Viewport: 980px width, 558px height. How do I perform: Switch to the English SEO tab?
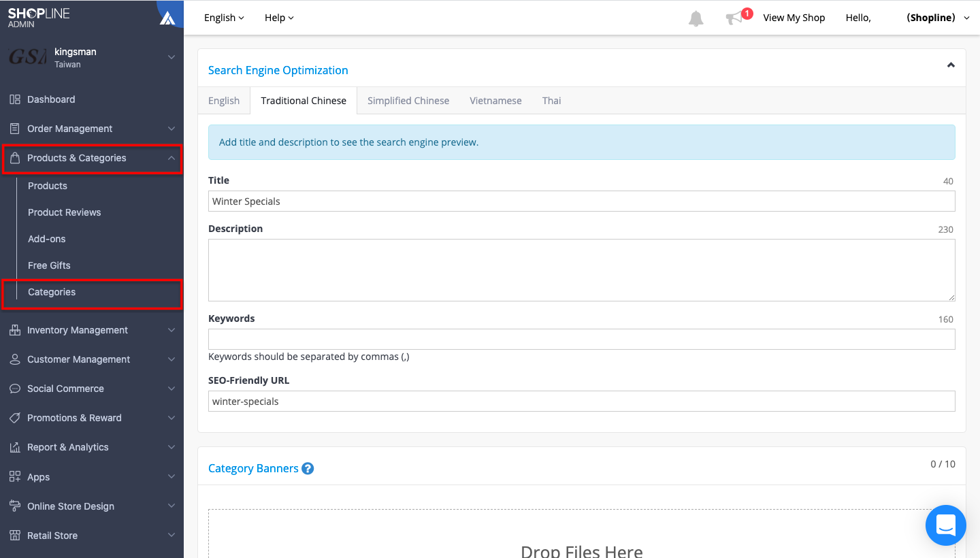[x=224, y=101]
